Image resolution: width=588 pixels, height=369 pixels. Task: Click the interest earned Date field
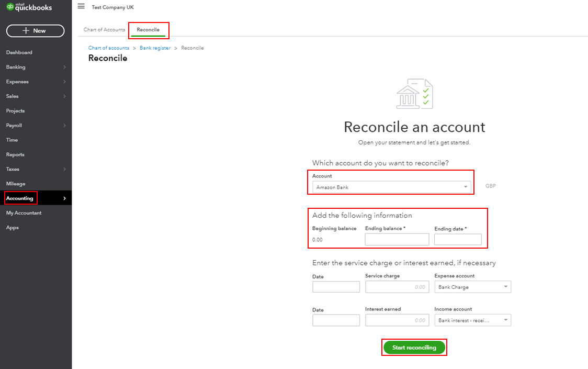point(336,320)
